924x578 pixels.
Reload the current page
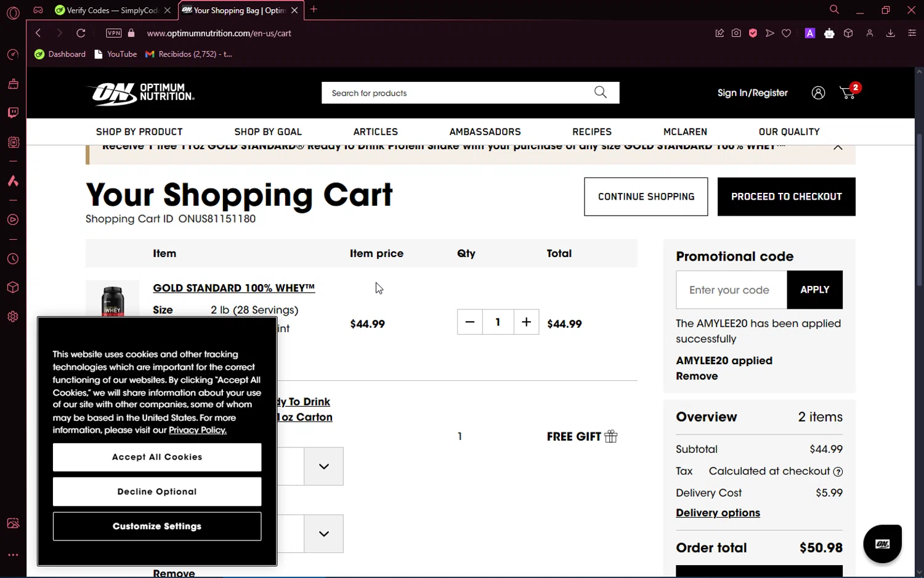[x=81, y=33]
